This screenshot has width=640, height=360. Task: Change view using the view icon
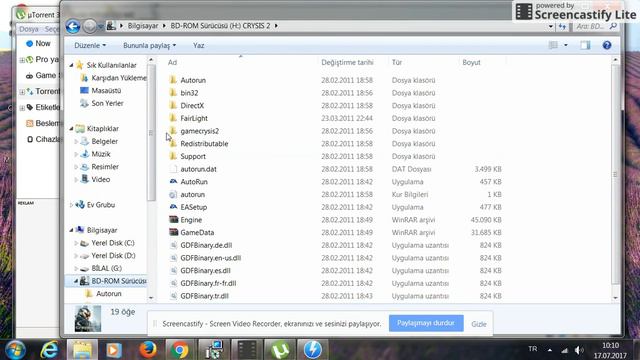[553, 45]
